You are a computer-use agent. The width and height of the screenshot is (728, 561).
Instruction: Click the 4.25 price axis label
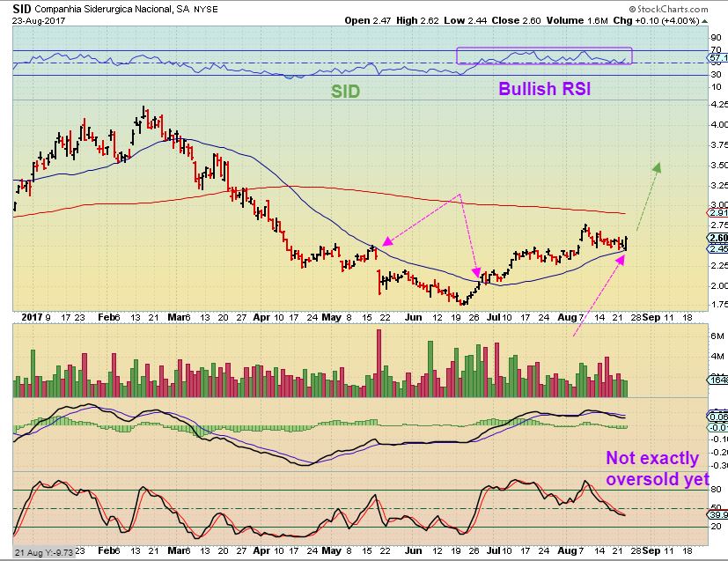pos(718,104)
